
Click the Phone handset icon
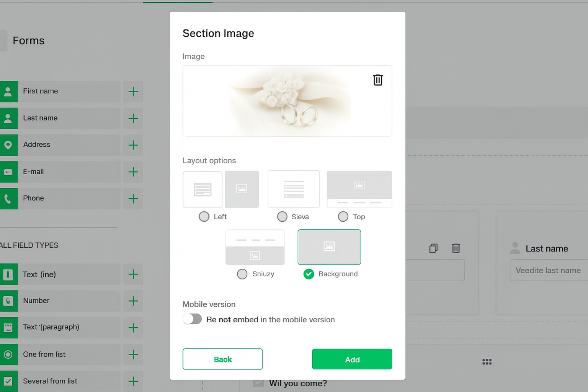[x=8, y=199]
